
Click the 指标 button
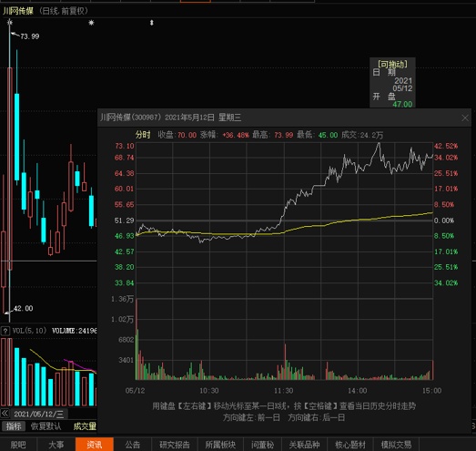coord(14,426)
